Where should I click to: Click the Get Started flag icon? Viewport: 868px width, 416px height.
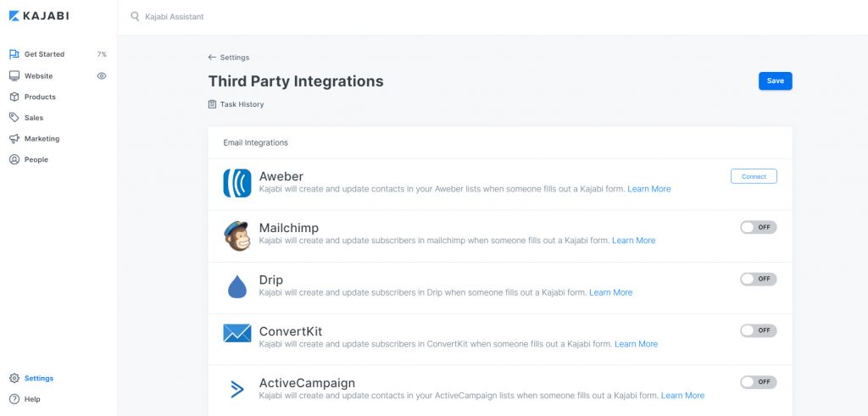pyautogui.click(x=14, y=54)
